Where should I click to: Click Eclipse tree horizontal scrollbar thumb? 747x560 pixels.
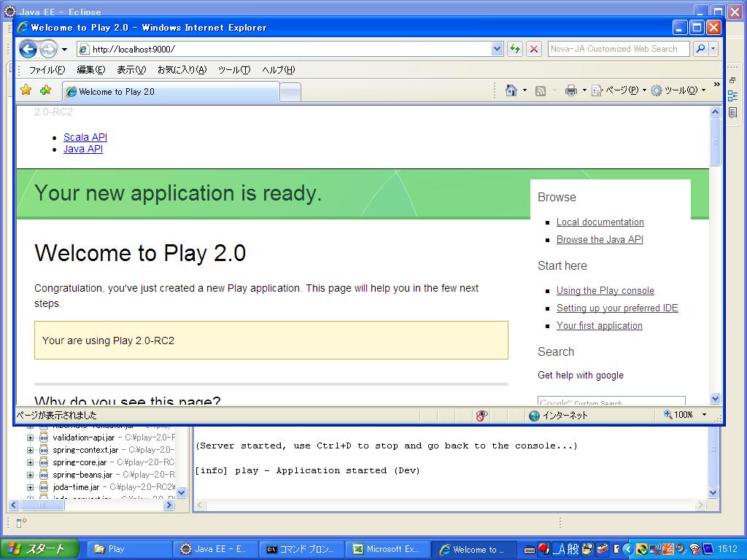(42, 505)
